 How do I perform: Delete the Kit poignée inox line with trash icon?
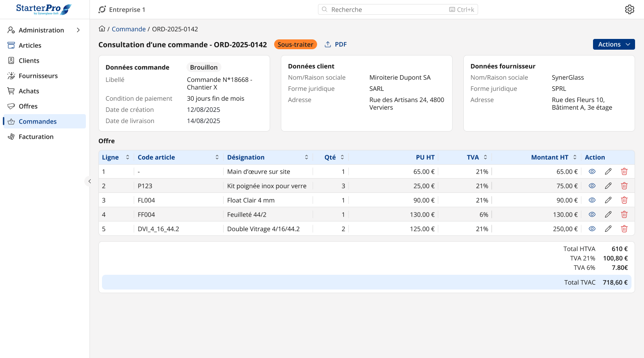coord(624,186)
